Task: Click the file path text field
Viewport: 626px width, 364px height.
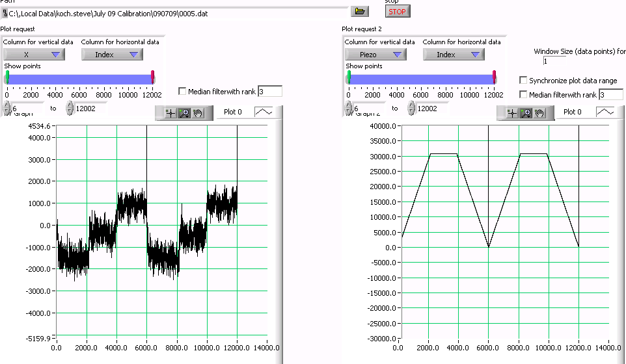Action: [176, 12]
